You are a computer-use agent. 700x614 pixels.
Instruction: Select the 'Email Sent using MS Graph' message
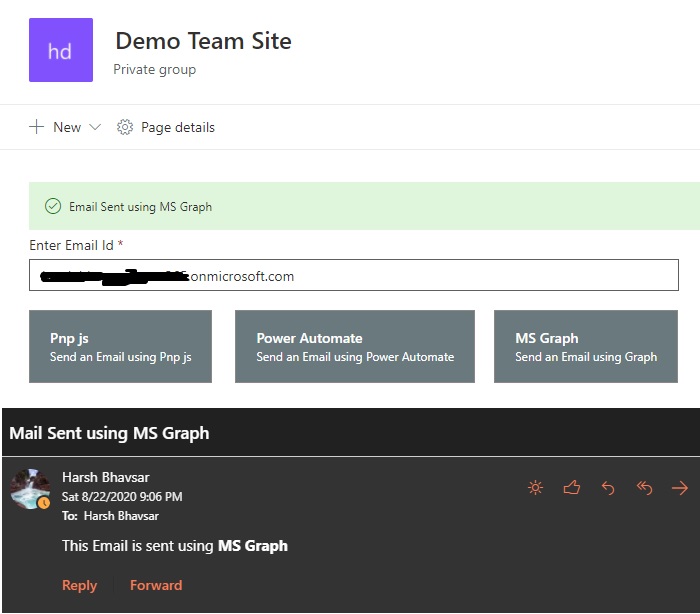pos(140,207)
